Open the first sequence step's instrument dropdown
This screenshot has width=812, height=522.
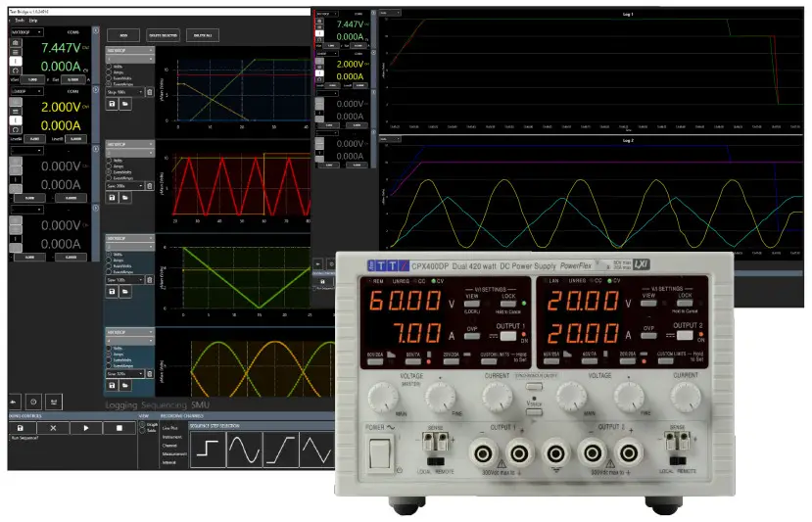tap(130, 51)
